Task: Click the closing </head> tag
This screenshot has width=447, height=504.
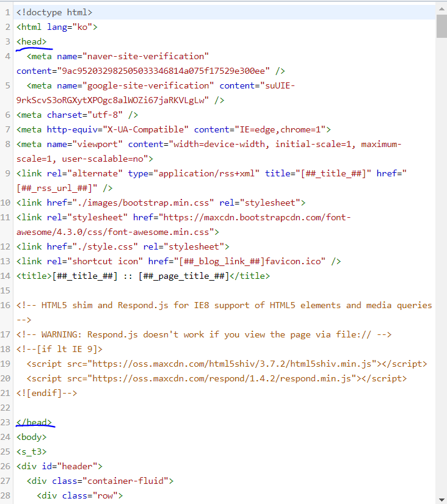Action: (x=34, y=422)
